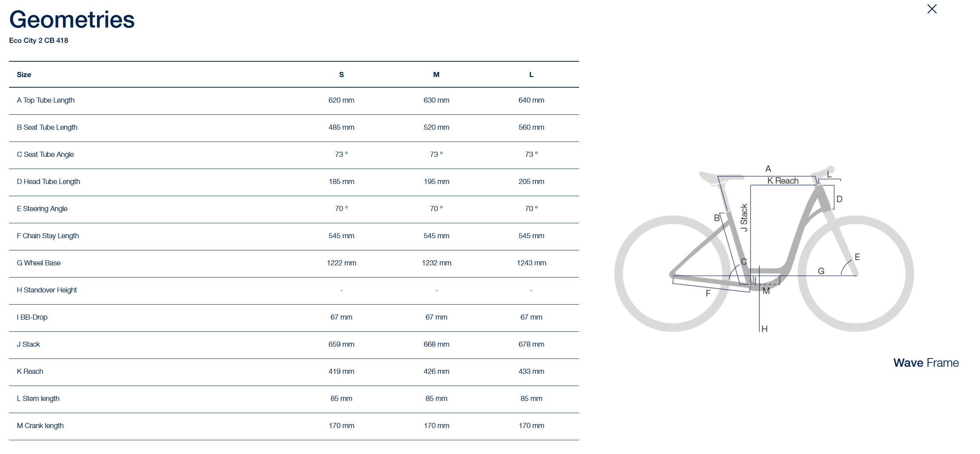The width and height of the screenshot is (980, 454).
Task: Click the D head tube marker in diagram
Action: [x=839, y=199]
